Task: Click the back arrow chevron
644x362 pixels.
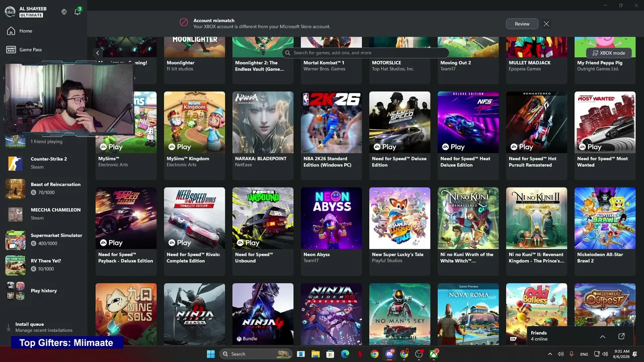Action: pos(98,53)
